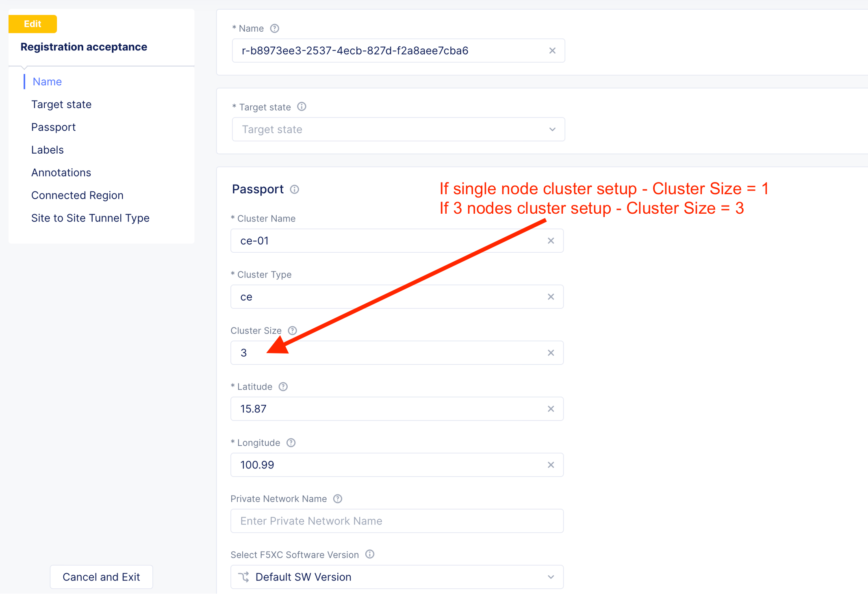868x594 pixels.
Task: Open the Target state dropdown
Action: click(398, 130)
